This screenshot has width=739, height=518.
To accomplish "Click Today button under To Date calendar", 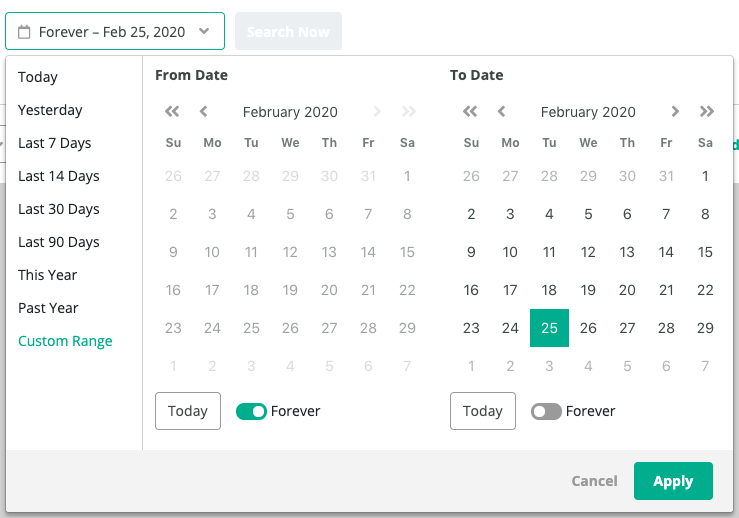I will (483, 411).
